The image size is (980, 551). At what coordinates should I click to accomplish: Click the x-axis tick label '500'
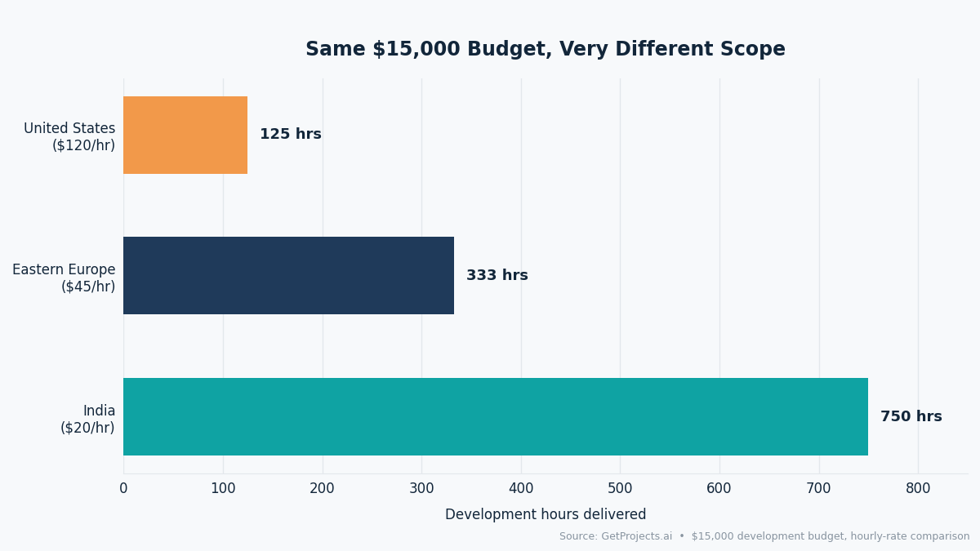point(620,489)
